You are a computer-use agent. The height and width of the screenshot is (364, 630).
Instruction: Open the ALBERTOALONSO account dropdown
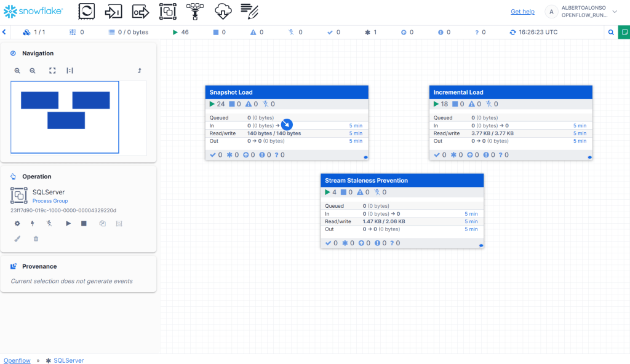point(614,12)
